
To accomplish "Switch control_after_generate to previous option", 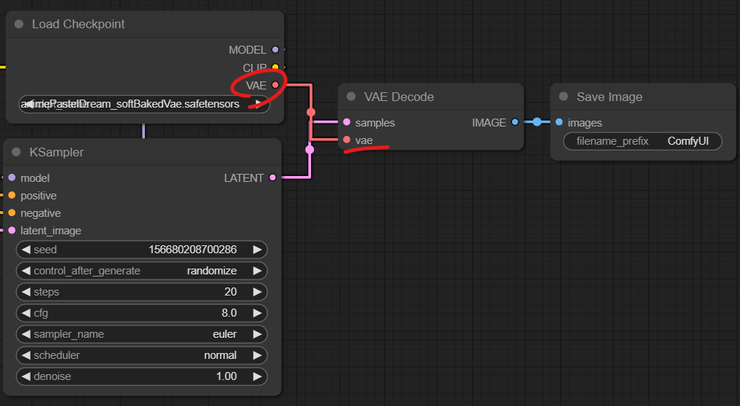I will [26, 271].
